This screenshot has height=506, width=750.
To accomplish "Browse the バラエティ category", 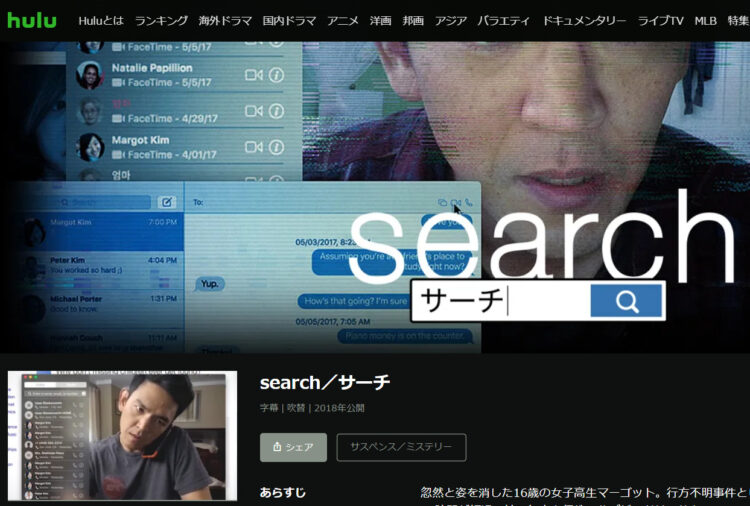I will [x=504, y=21].
